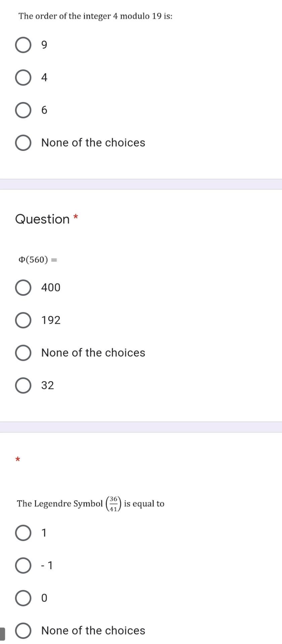Click the Φ(560) = question text
Image resolution: width=282 pixels, height=644 pixels.
coord(38,259)
